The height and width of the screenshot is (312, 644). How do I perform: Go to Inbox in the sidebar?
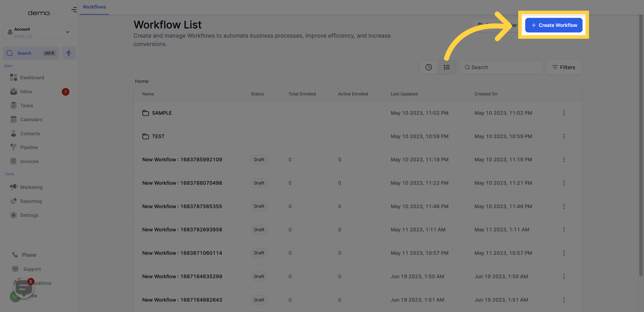[26, 92]
